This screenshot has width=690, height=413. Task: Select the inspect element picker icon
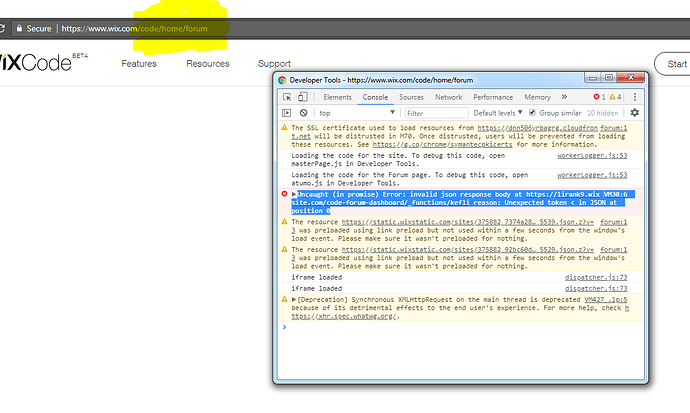coord(287,97)
